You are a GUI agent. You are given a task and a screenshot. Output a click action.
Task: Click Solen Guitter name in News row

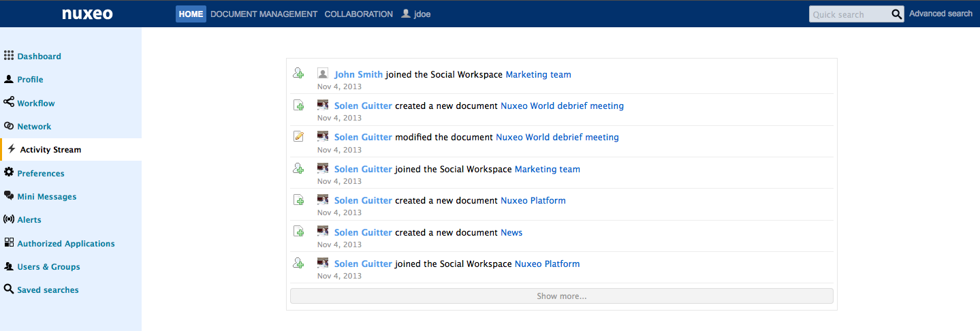[363, 232]
